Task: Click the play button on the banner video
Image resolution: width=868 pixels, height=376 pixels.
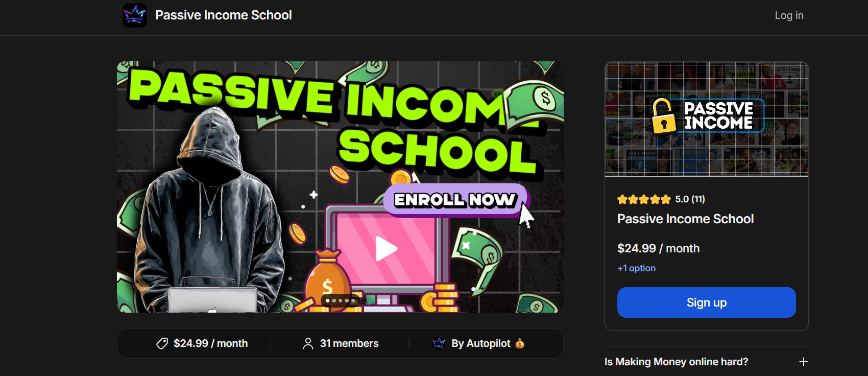Action: tap(386, 248)
